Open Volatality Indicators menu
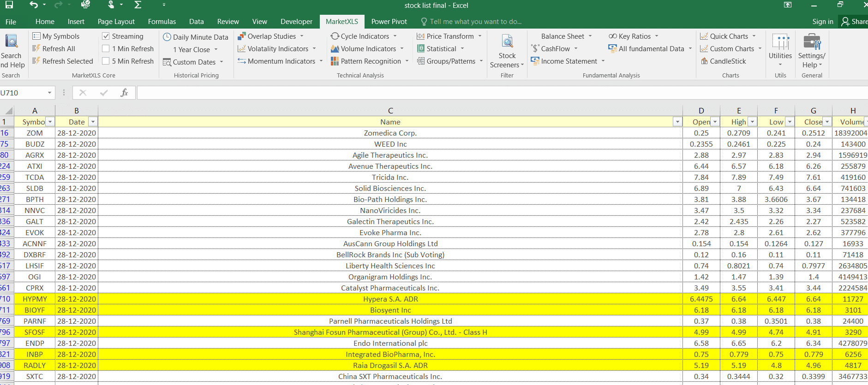868x385 pixels. click(277, 48)
